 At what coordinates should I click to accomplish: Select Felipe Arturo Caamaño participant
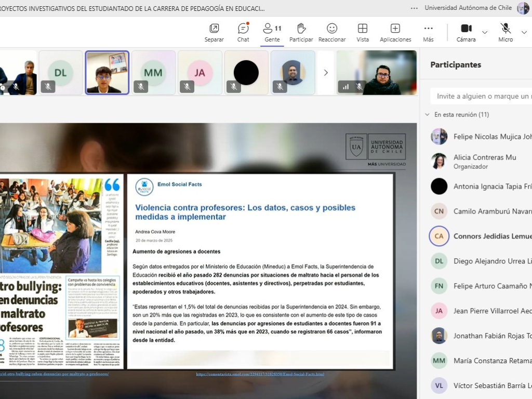point(481,286)
